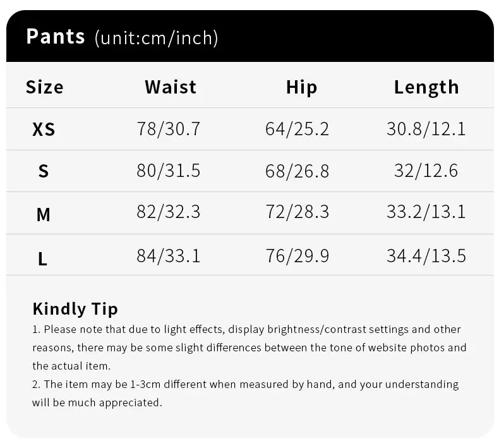Click M hip value 72/28.3
This screenshot has width=499, height=448.
[x=298, y=212]
